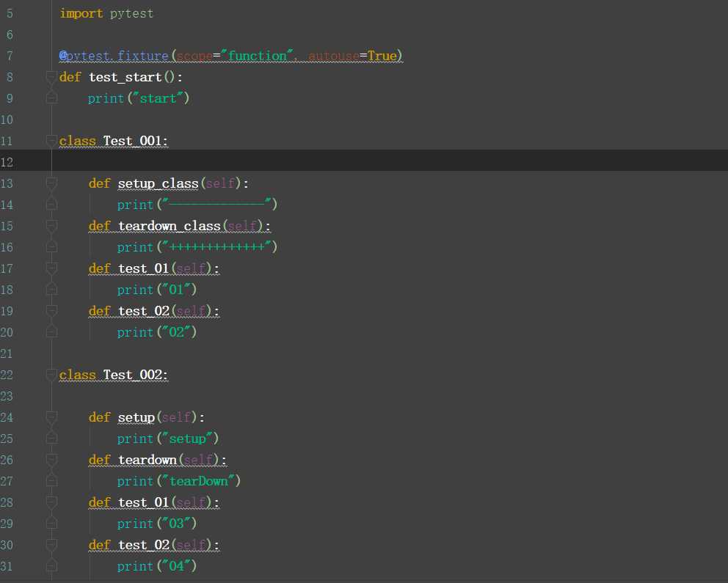Image resolution: width=728 pixels, height=583 pixels.
Task: Collapse test_01 fold marker on line 17
Action: (x=51, y=268)
